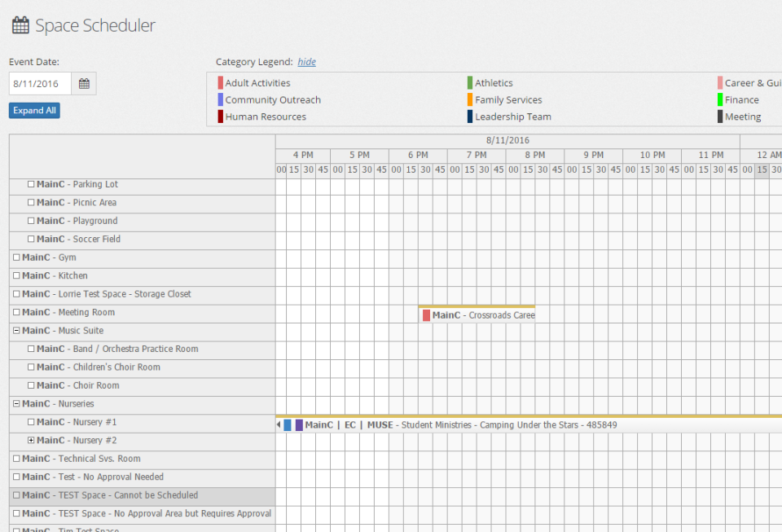Check the MainC - Kitchen checkbox
The width and height of the screenshot is (782, 532).
coord(17,275)
